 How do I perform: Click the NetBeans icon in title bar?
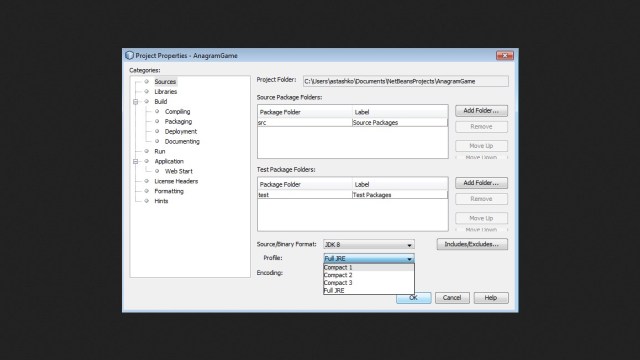pyautogui.click(x=129, y=55)
